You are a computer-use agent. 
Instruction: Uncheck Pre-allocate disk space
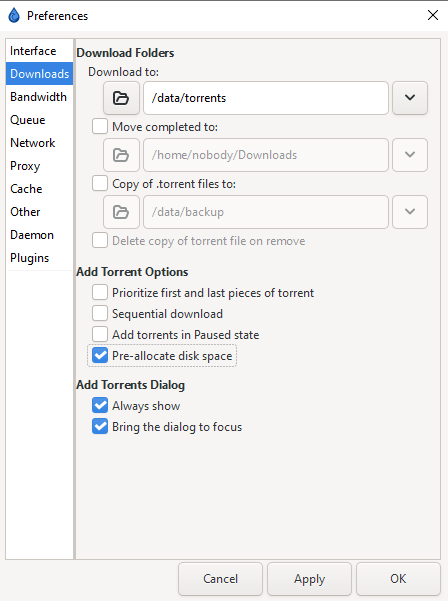100,356
